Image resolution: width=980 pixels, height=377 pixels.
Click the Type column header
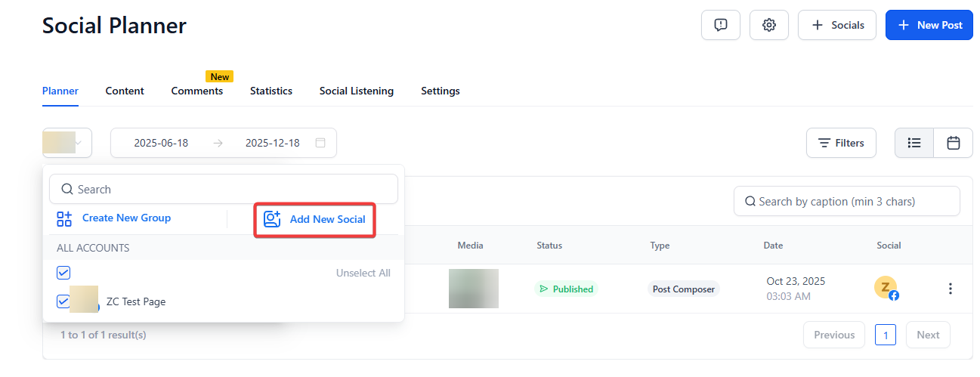pos(660,246)
